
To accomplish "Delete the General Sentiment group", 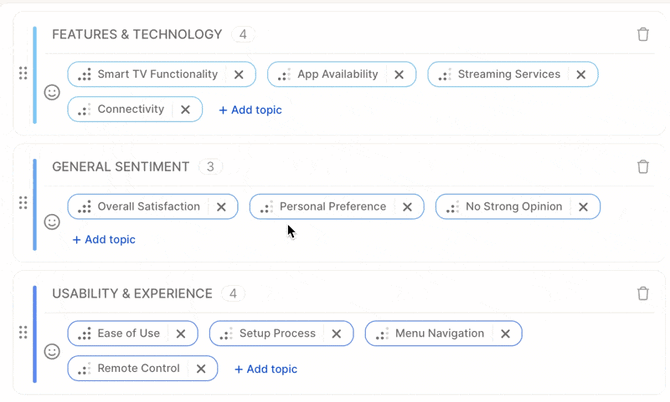I will 643,167.
